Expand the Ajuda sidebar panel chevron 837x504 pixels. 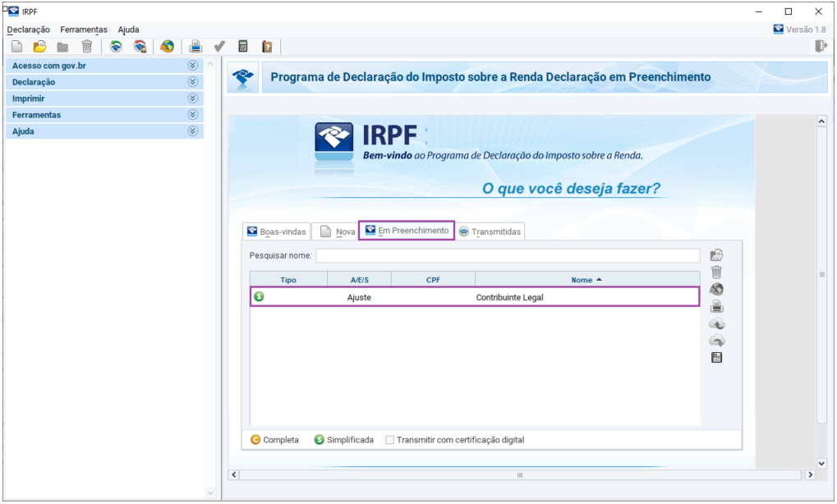click(x=193, y=131)
